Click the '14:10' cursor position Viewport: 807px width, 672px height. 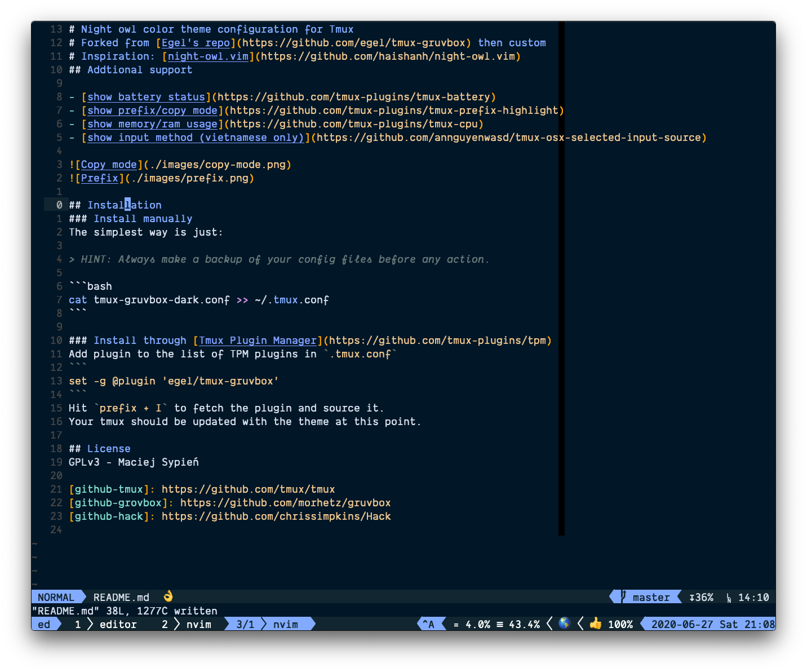[753, 597]
